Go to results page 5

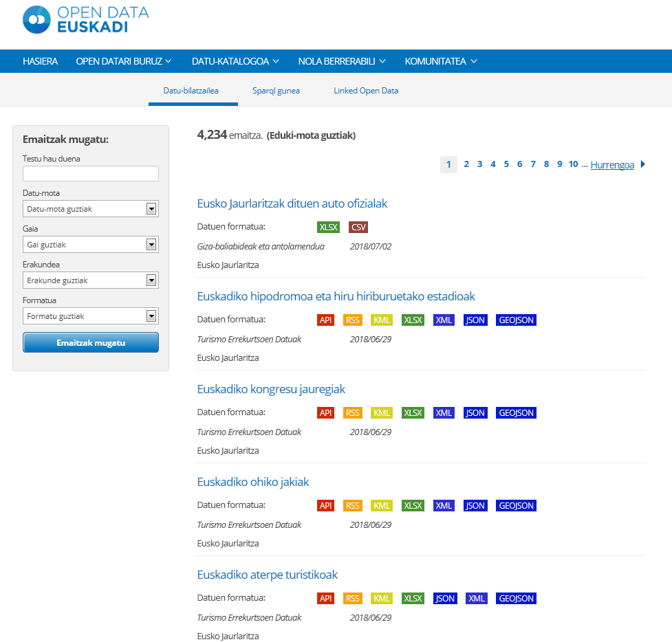506,164
